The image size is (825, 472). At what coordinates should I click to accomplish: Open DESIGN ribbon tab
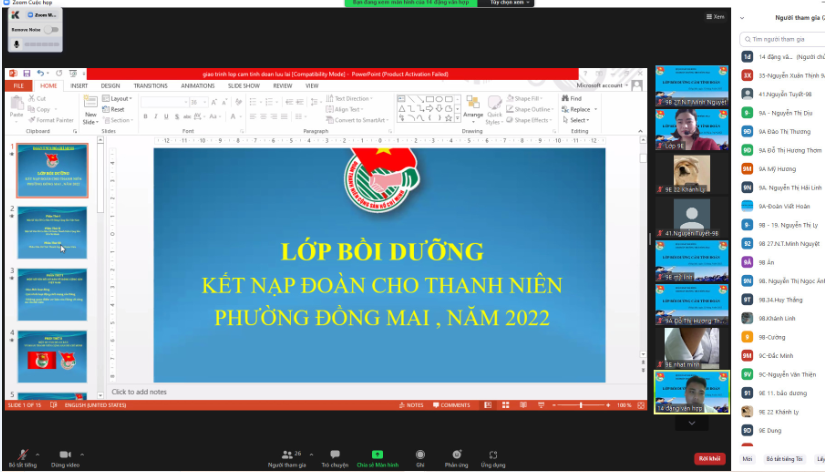click(110, 86)
